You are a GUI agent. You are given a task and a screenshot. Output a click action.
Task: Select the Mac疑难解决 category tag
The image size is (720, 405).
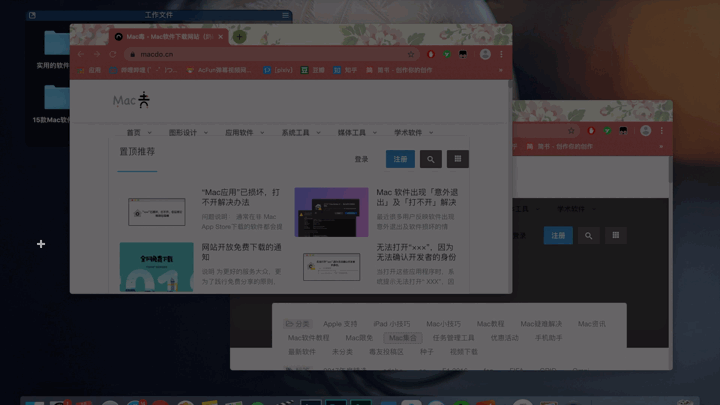(541, 324)
